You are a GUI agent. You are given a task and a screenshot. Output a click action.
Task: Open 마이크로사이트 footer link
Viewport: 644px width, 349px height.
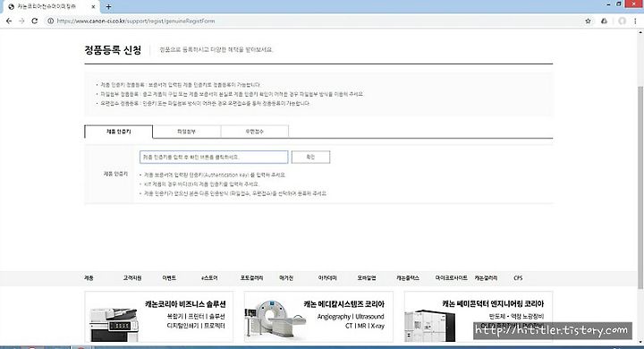(452, 278)
